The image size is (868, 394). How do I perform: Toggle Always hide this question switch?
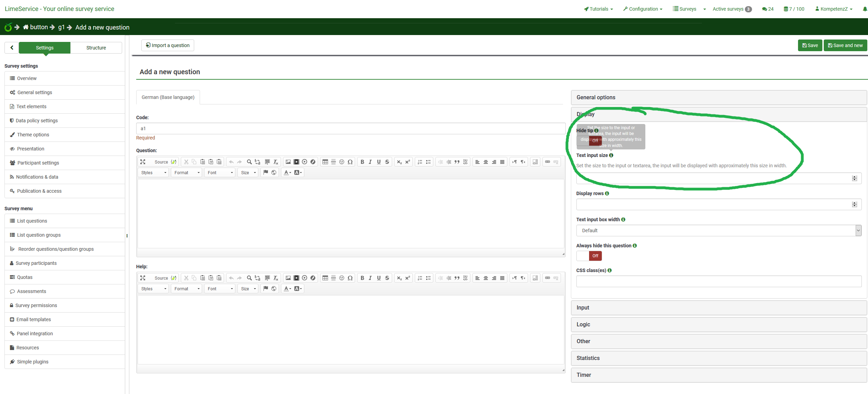tap(589, 256)
